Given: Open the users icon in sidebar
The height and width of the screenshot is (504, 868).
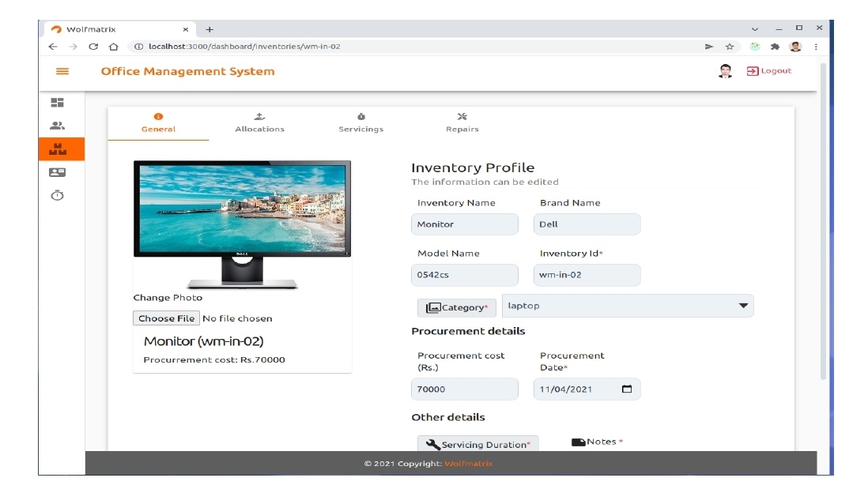Looking at the screenshot, I should (57, 126).
